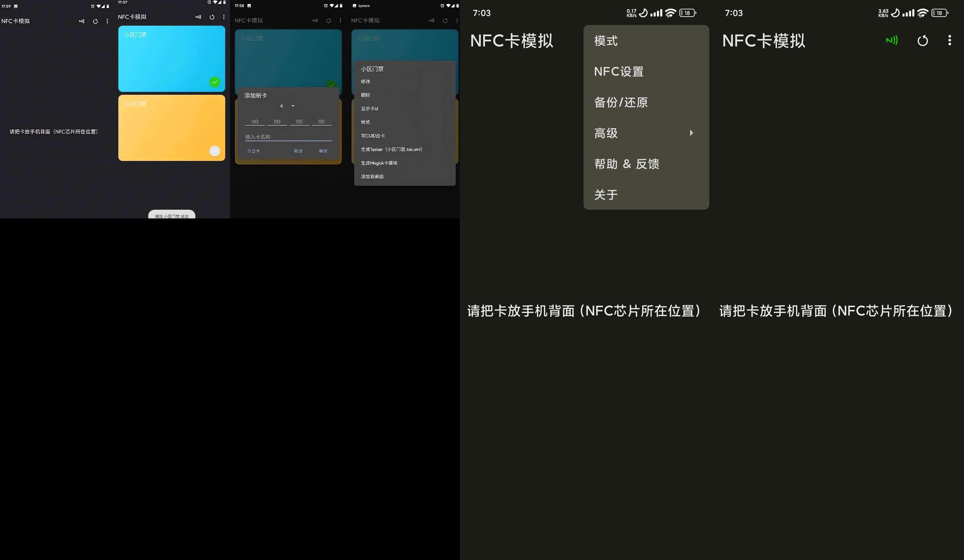Select 备份/还原 from the menu
Screen dimensions: 964x560
[x=621, y=102]
